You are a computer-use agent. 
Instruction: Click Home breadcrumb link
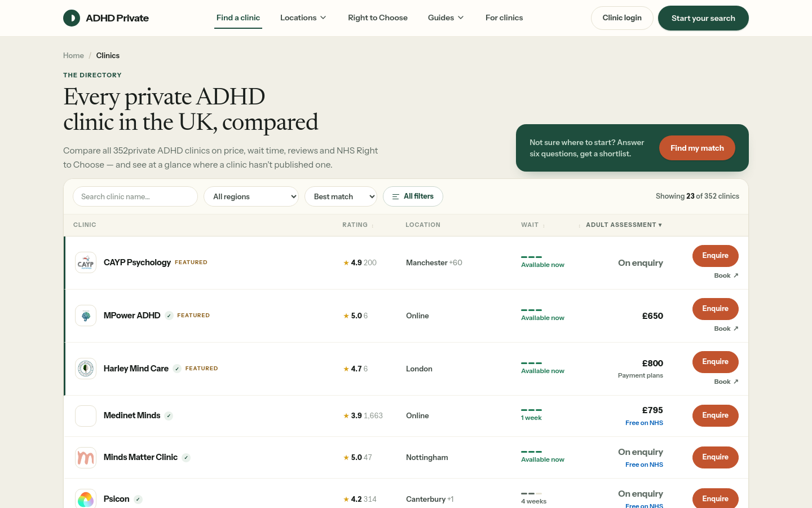click(x=73, y=55)
